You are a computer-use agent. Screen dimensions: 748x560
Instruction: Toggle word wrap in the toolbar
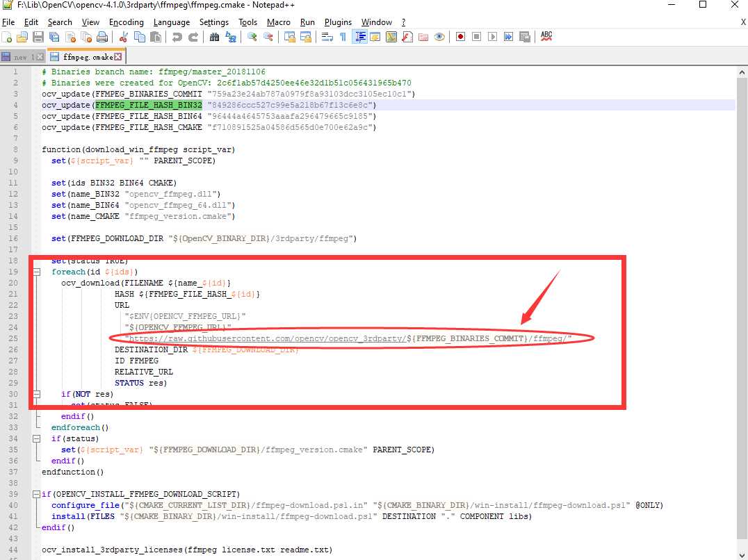(x=327, y=38)
